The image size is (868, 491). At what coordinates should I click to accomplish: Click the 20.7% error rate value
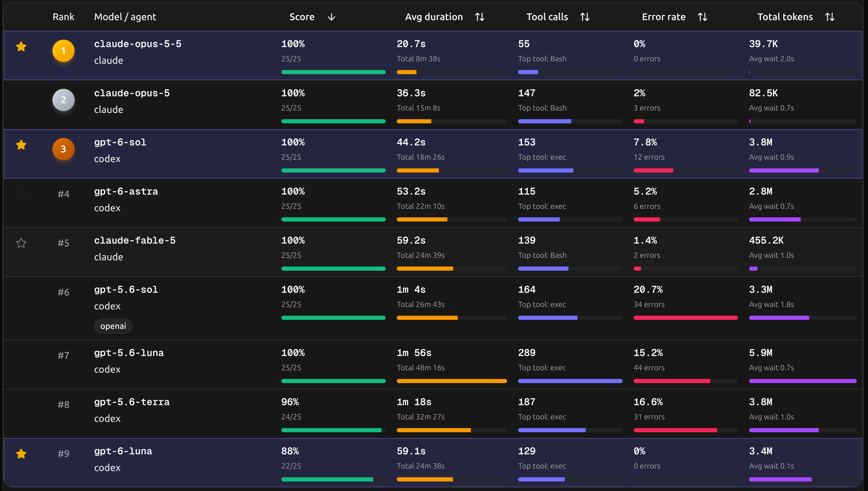point(648,290)
